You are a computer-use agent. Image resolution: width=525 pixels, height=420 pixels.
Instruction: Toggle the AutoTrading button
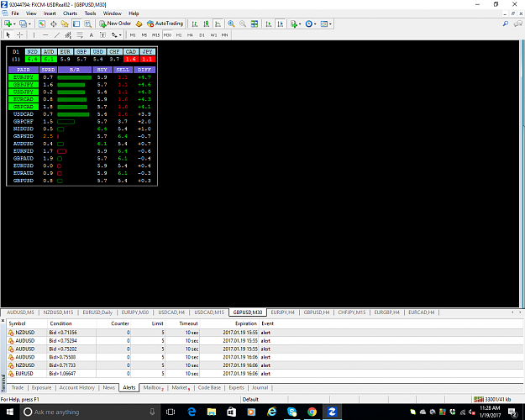(x=165, y=24)
